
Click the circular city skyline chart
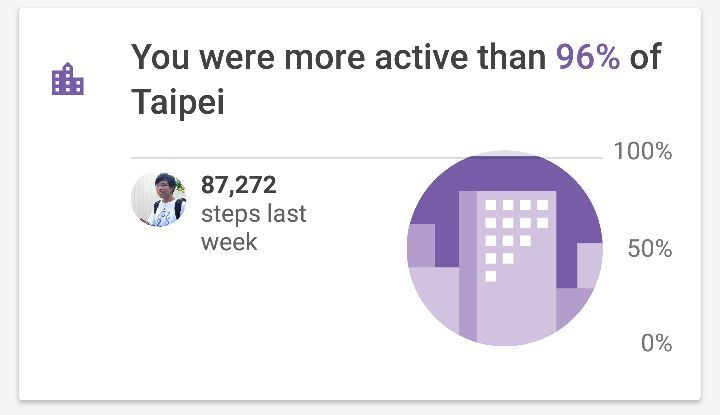505,248
